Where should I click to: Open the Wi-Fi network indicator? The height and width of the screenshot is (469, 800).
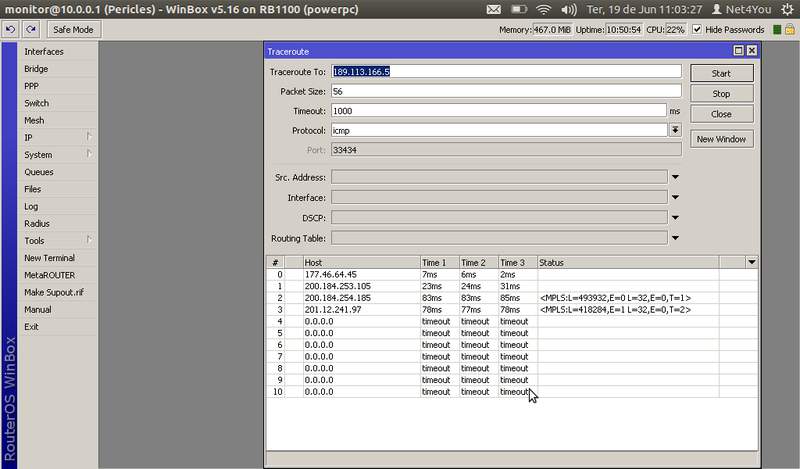[x=544, y=9]
